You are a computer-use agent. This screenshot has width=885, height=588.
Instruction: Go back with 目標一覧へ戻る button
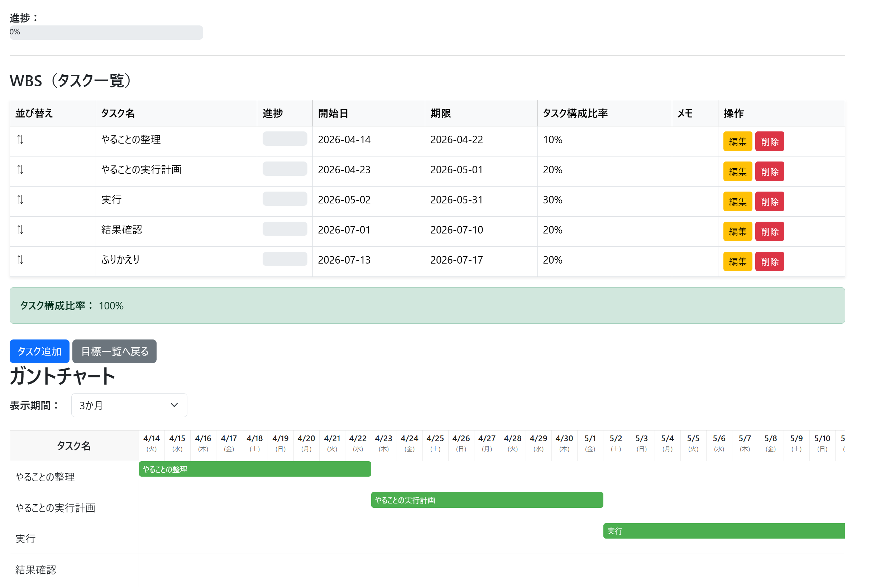(114, 351)
